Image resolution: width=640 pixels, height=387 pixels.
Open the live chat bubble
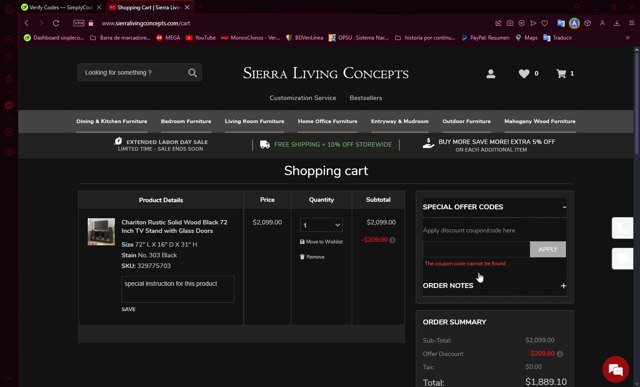(615, 369)
